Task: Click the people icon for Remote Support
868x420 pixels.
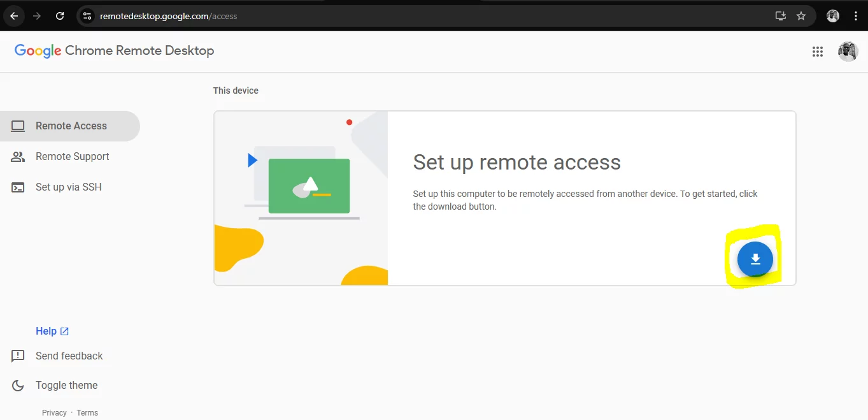Action: click(x=18, y=157)
